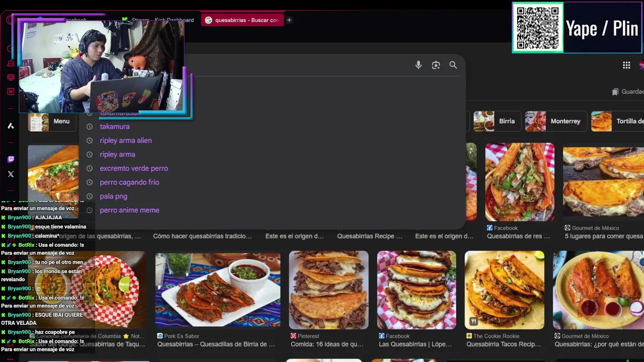Choose pala png suggestion
Screen dimensions: 644x362
coord(113,197)
